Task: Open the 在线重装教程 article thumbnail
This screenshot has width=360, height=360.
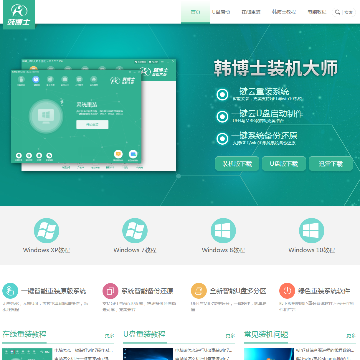Action: click(x=27, y=354)
